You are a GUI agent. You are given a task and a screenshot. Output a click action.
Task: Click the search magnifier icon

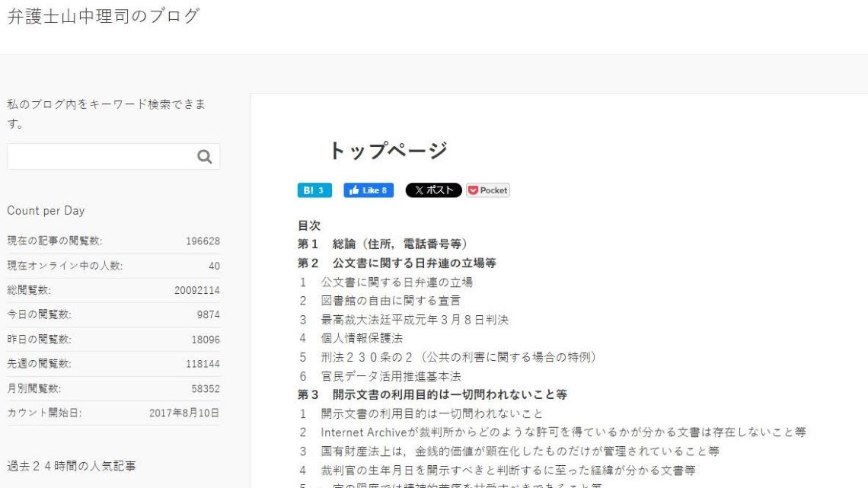pyautogui.click(x=203, y=157)
